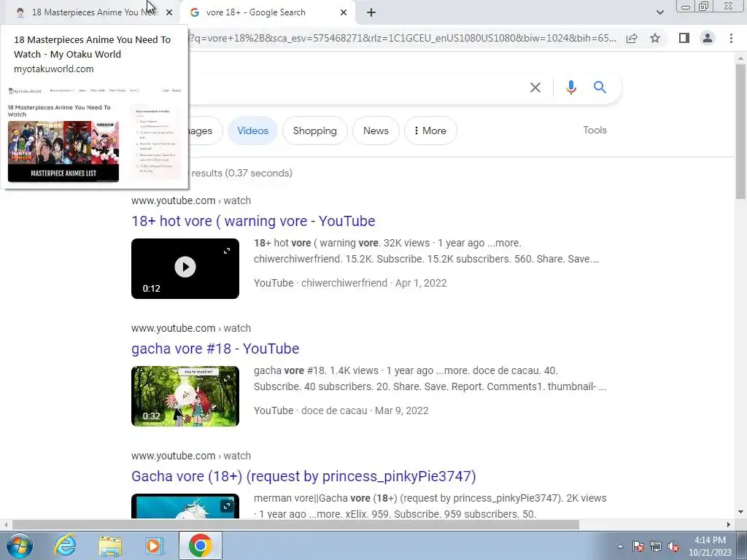Open the Action Center flag icon
This screenshot has width=747, height=560.
[638, 546]
